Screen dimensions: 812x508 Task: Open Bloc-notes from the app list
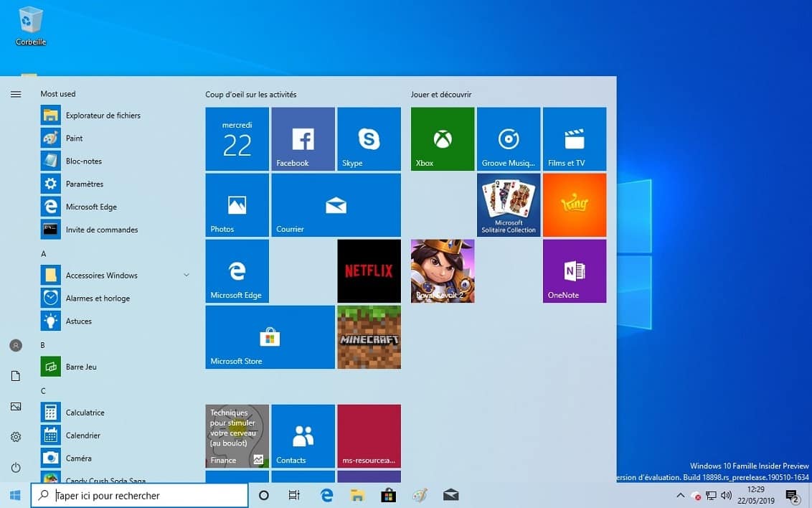tap(115, 161)
